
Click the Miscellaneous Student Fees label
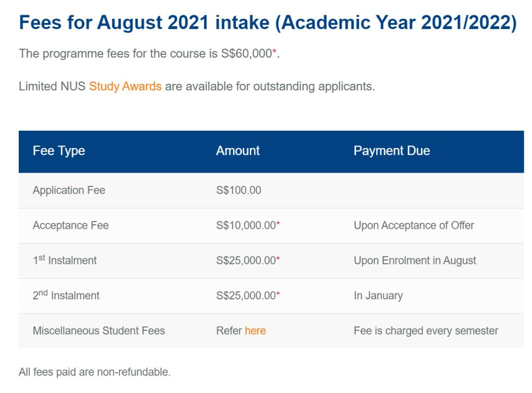99,330
